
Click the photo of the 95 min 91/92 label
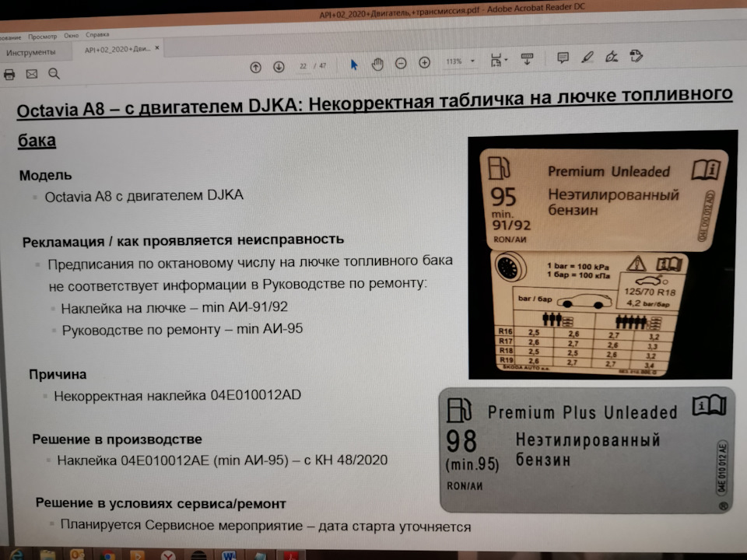tap(602, 255)
